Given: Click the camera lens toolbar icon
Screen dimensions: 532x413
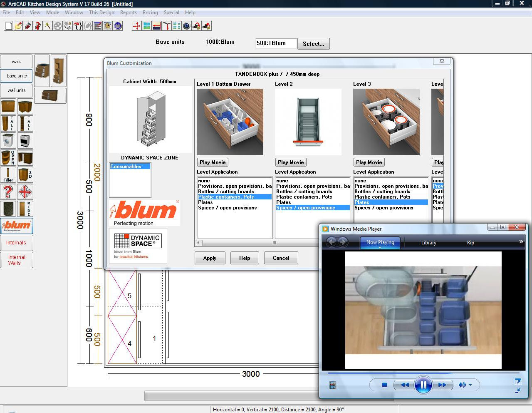Looking at the screenshot, I should tap(186, 26).
